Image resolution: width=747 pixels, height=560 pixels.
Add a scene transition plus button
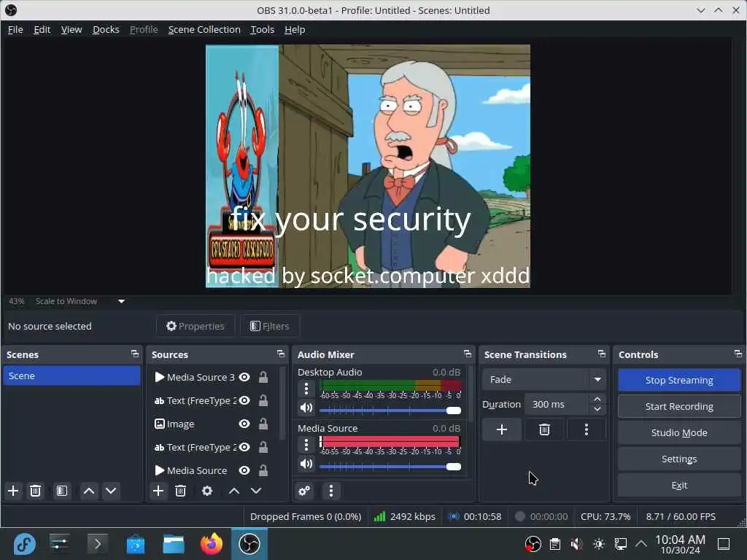click(x=502, y=429)
